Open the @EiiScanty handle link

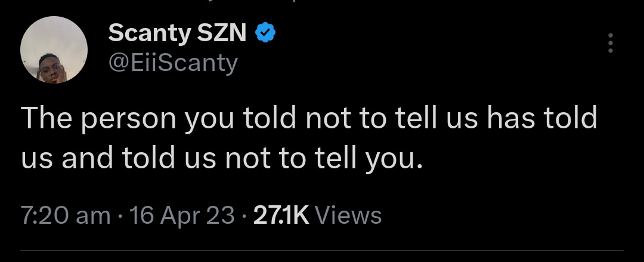click(173, 61)
